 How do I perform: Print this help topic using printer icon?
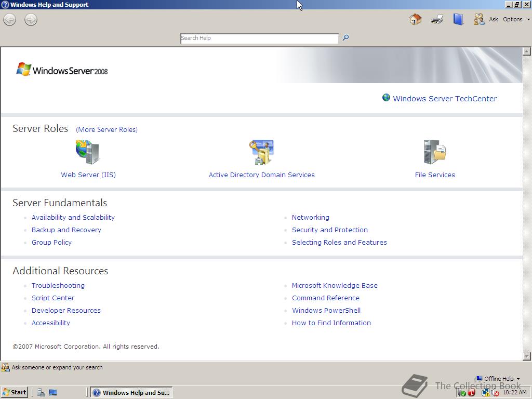click(437, 19)
